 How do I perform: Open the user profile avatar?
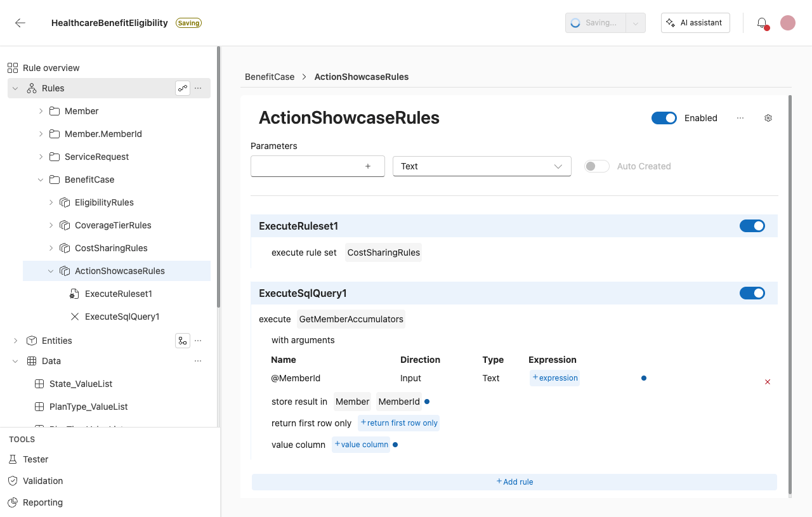pos(788,23)
